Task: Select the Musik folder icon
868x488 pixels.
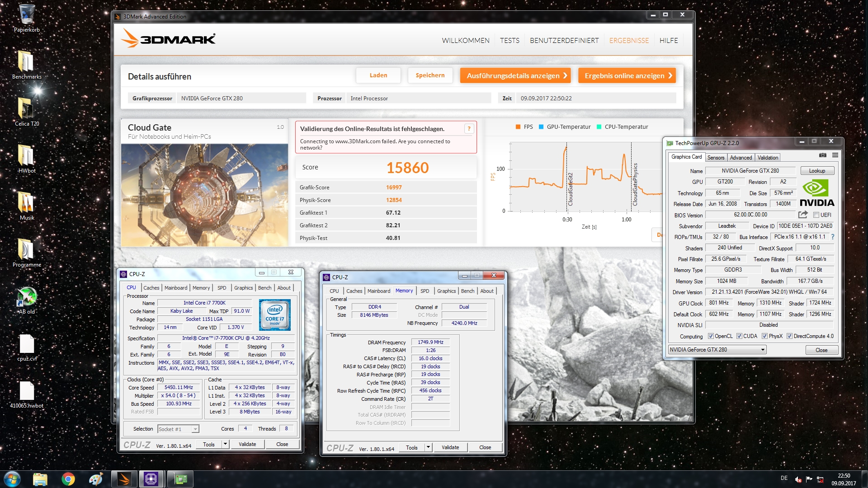Action: click(x=27, y=206)
